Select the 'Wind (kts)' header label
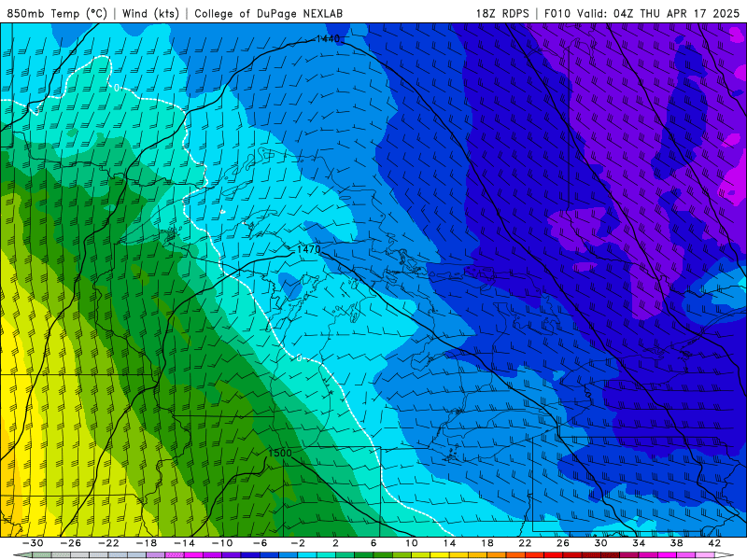This screenshot has height=560, width=747. 150,13
